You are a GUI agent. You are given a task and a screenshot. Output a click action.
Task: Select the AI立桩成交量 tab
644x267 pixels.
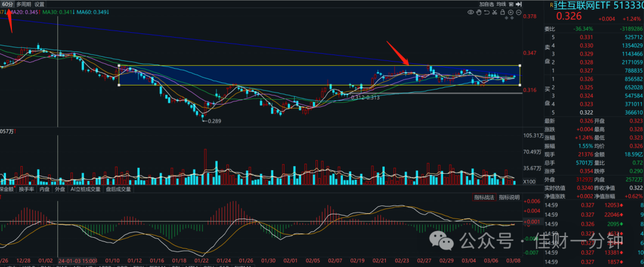pyautogui.click(x=85, y=189)
